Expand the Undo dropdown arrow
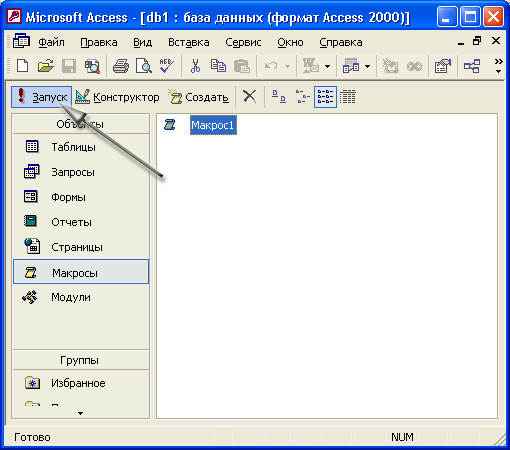This screenshot has width=510, height=450. [287, 66]
